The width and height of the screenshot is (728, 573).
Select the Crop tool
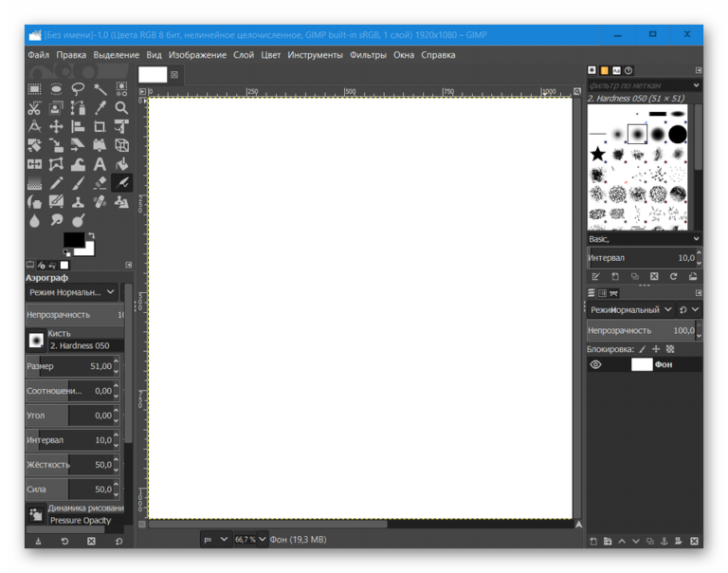pyautogui.click(x=100, y=126)
